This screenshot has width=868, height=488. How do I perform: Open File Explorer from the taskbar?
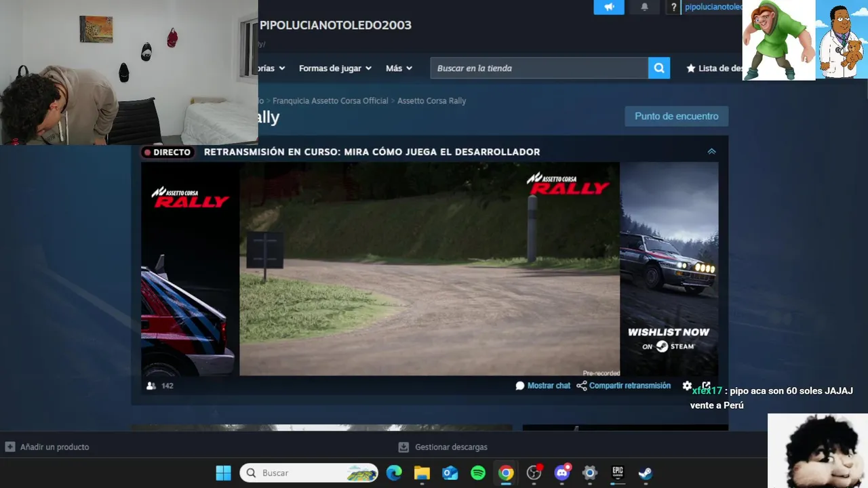tap(422, 472)
